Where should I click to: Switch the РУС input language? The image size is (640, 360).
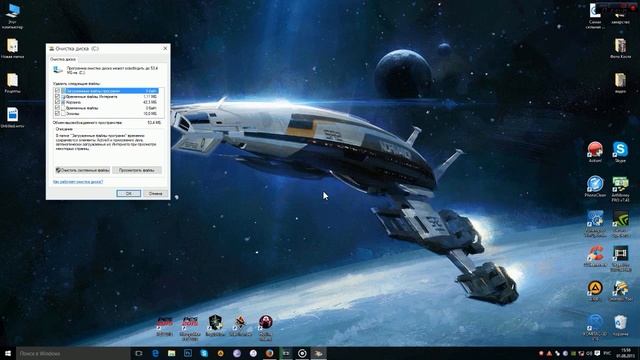[x=607, y=353]
